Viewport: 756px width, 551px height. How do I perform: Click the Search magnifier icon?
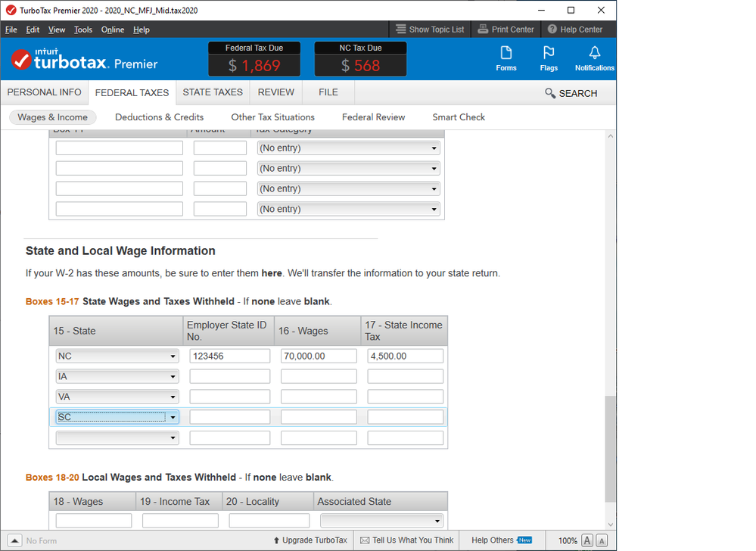coord(549,93)
